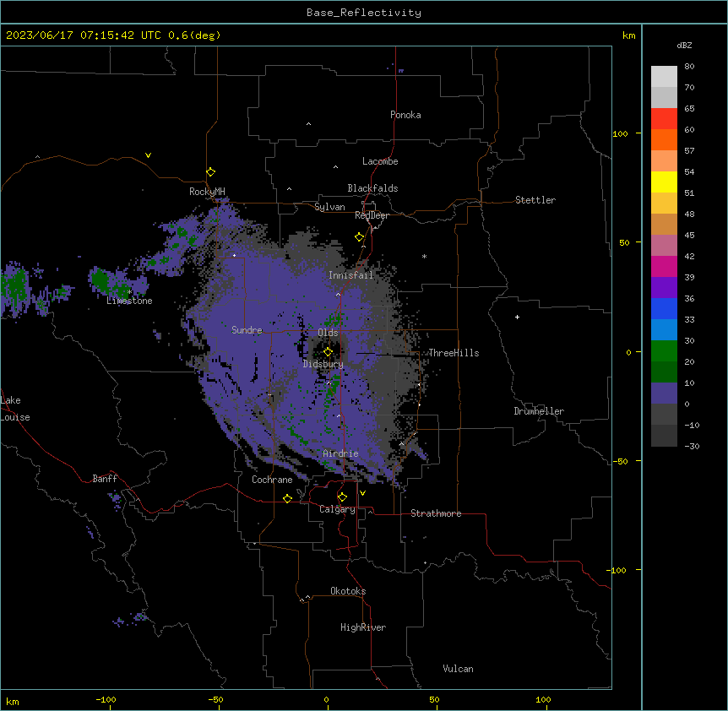The image size is (728, 711).
Task: Click the Sundre town label
Action: coord(247,330)
